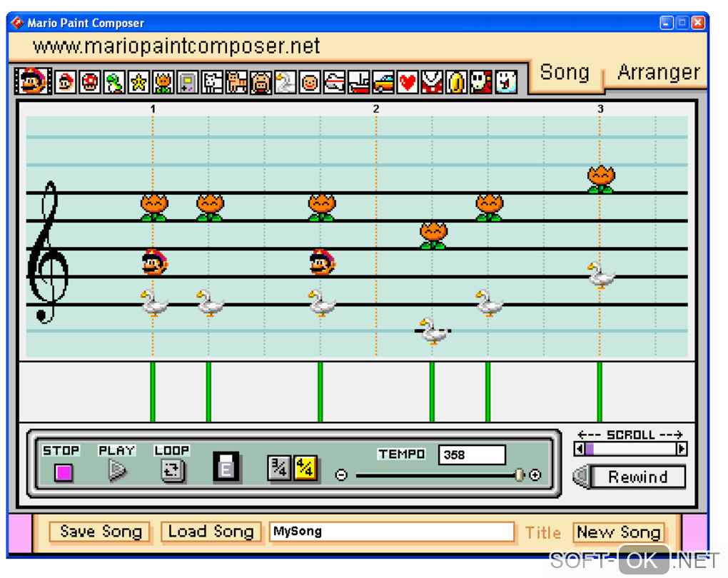The width and height of the screenshot is (728, 578).
Task: Stop playback with the pink STOP button
Action: click(x=64, y=472)
